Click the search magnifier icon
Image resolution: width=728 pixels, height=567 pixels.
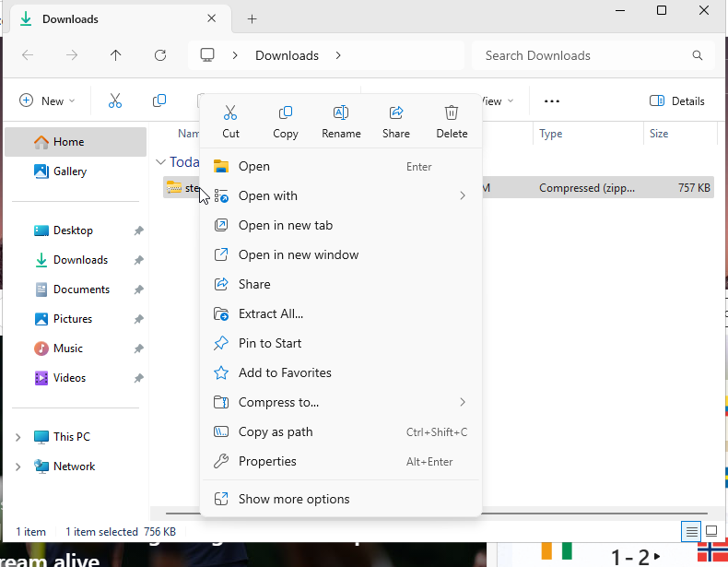(x=698, y=55)
